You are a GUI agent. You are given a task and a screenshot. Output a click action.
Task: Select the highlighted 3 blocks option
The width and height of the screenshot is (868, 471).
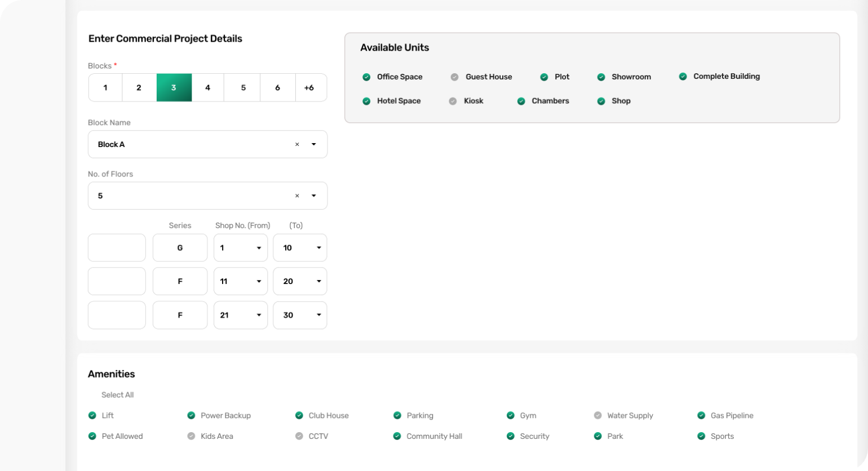(174, 88)
